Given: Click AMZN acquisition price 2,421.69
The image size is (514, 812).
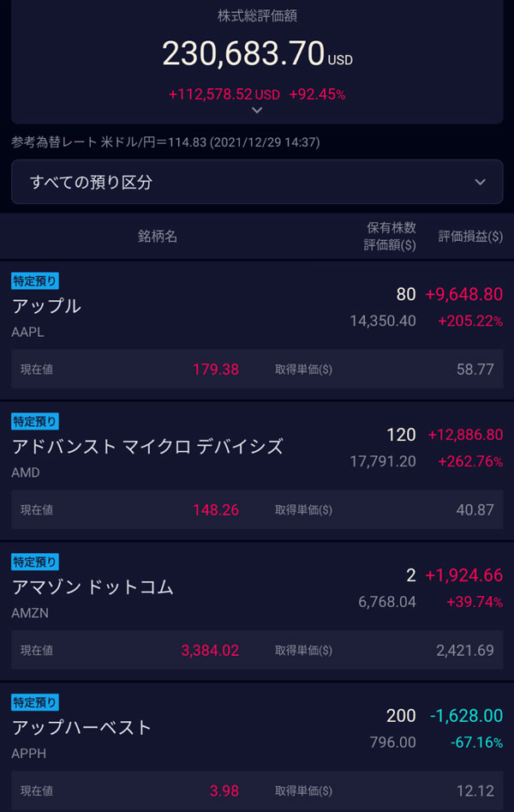Looking at the screenshot, I should tap(465, 651).
